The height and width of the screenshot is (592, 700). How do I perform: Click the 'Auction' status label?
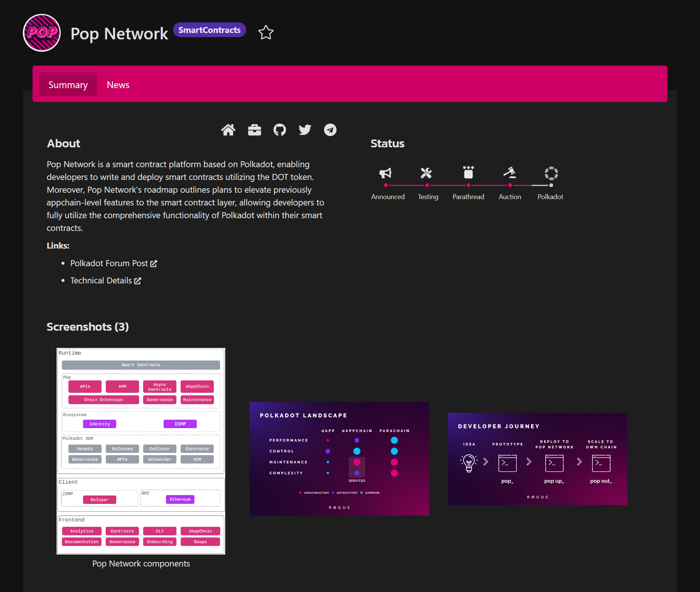[x=510, y=197]
